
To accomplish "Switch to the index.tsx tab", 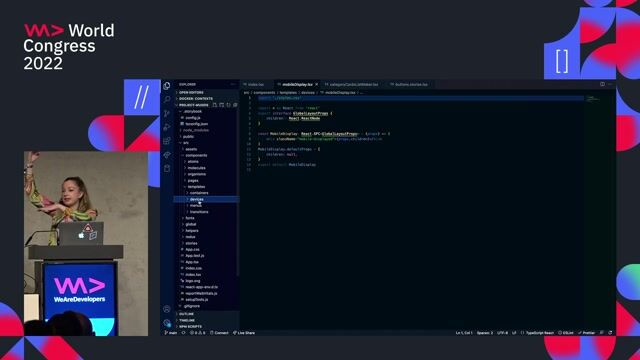I will pyautogui.click(x=256, y=84).
